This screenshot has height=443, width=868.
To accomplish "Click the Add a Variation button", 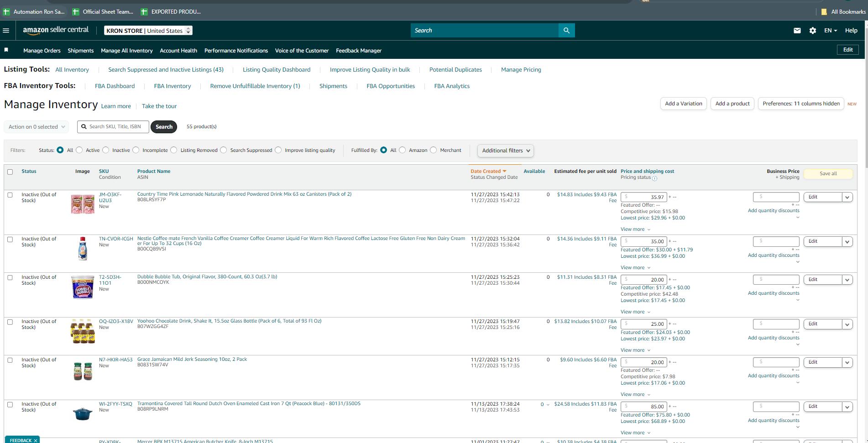I will pos(684,104).
